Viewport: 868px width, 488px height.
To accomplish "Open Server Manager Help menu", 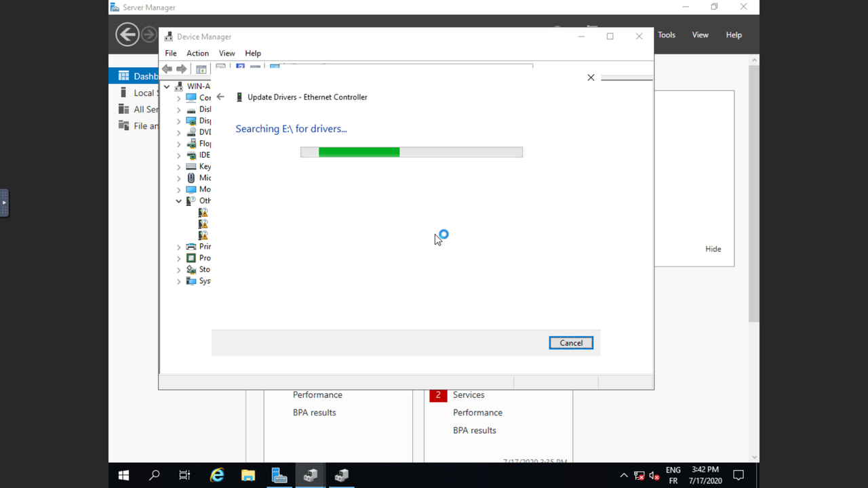I will [734, 35].
